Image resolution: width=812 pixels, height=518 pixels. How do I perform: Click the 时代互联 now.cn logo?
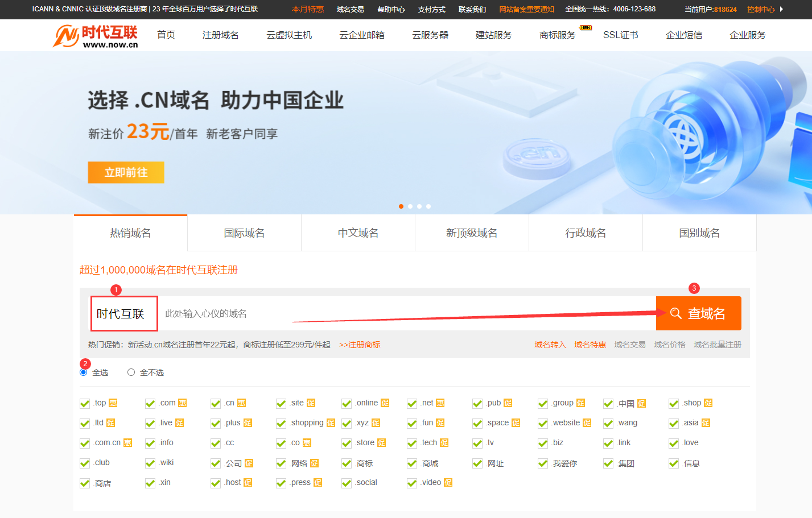[x=96, y=36]
